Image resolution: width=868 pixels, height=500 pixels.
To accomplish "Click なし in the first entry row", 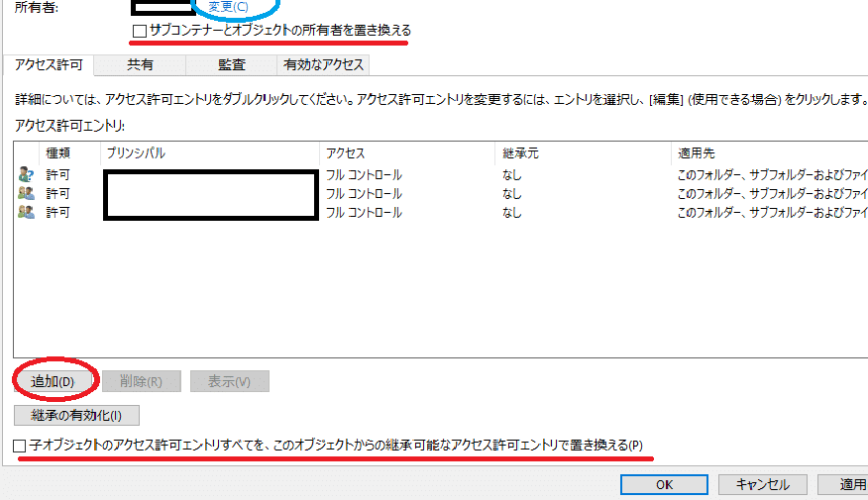I will 512,175.
